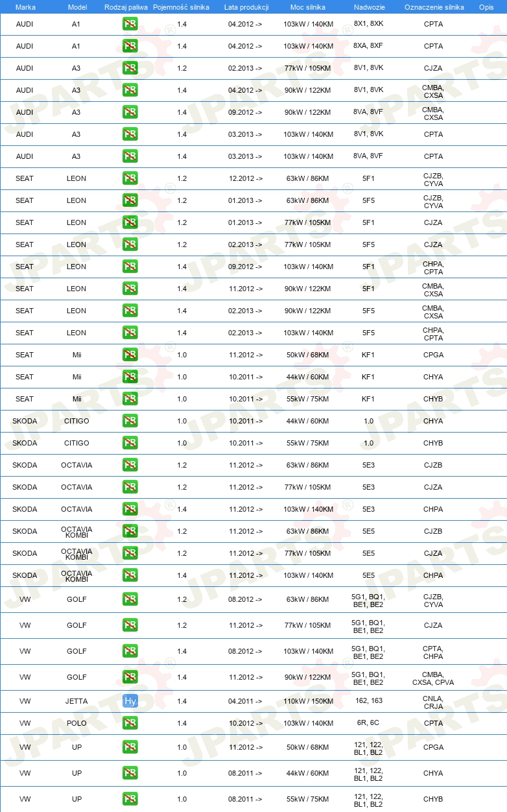
Task: Click fuel icon in OCTAVIA KOMBI 103kW row
Action: 130,575
